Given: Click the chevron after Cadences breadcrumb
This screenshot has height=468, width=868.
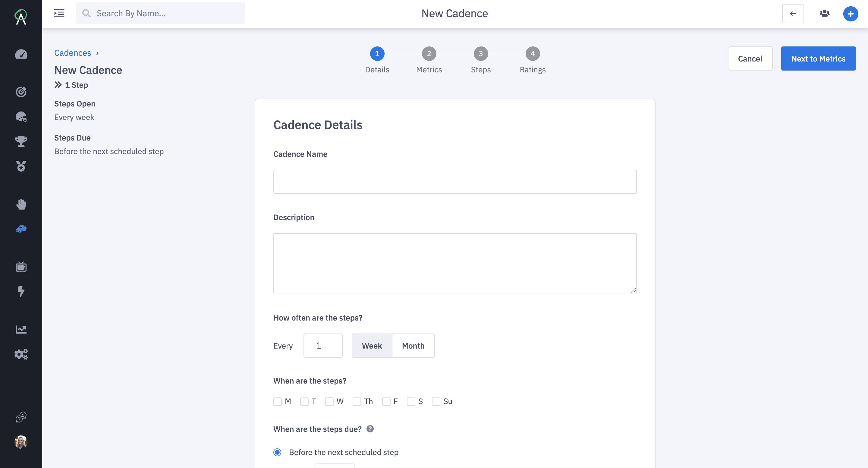Looking at the screenshot, I should coord(97,53).
